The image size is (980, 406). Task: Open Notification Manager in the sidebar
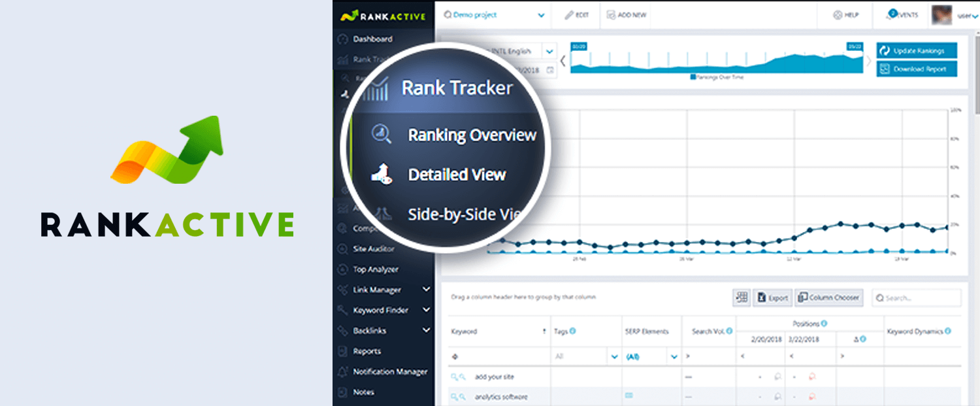pyautogui.click(x=390, y=372)
